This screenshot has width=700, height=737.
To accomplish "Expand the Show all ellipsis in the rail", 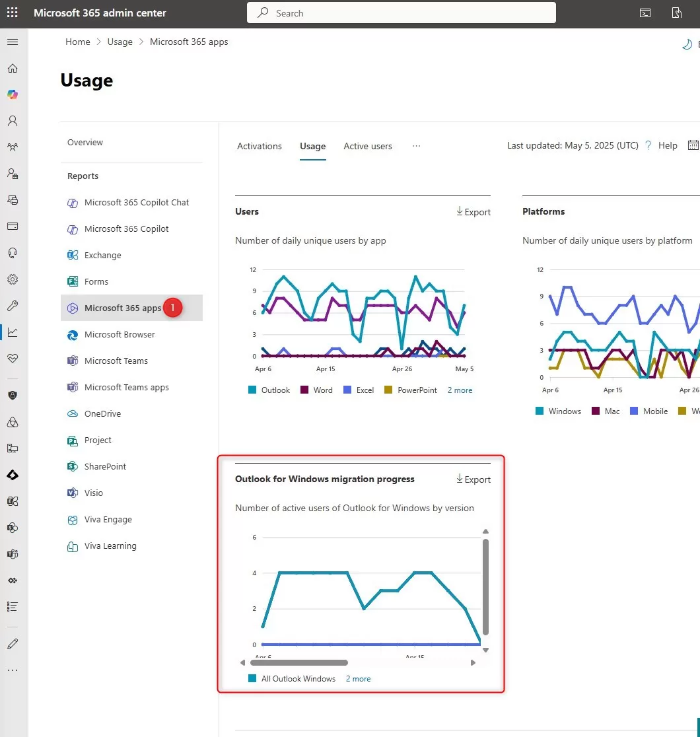I will (x=13, y=670).
